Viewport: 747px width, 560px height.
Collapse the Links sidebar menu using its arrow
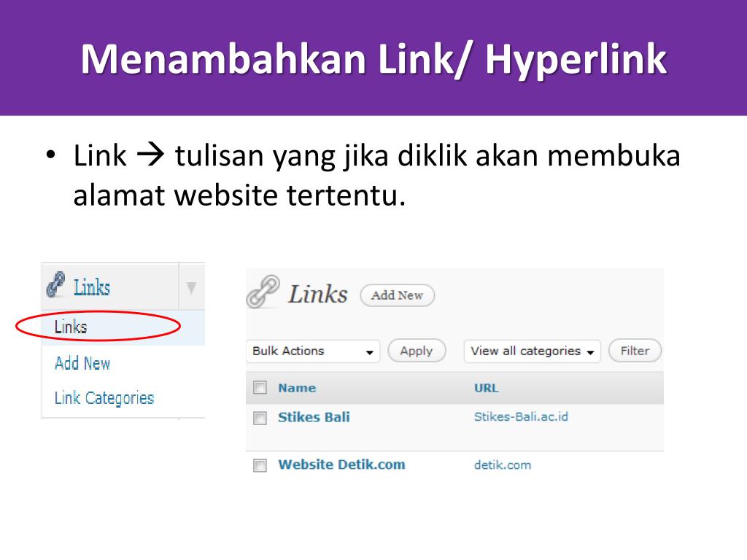[x=191, y=287]
